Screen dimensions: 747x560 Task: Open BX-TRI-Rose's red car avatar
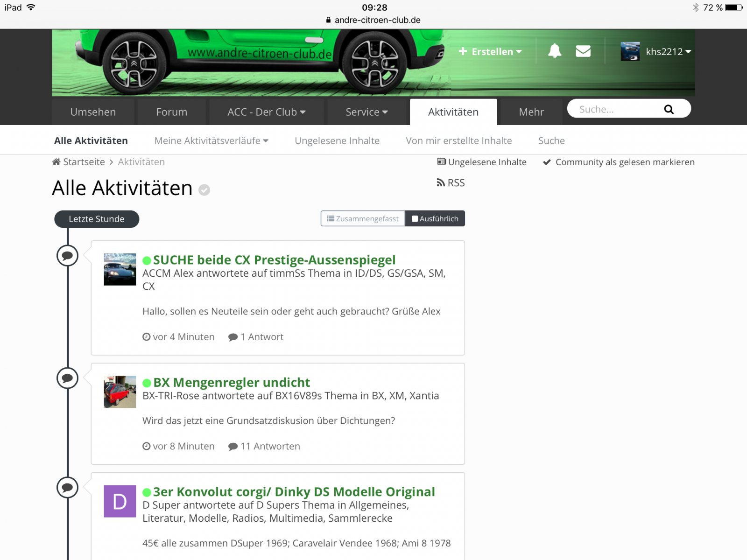click(x=120, y=392)
